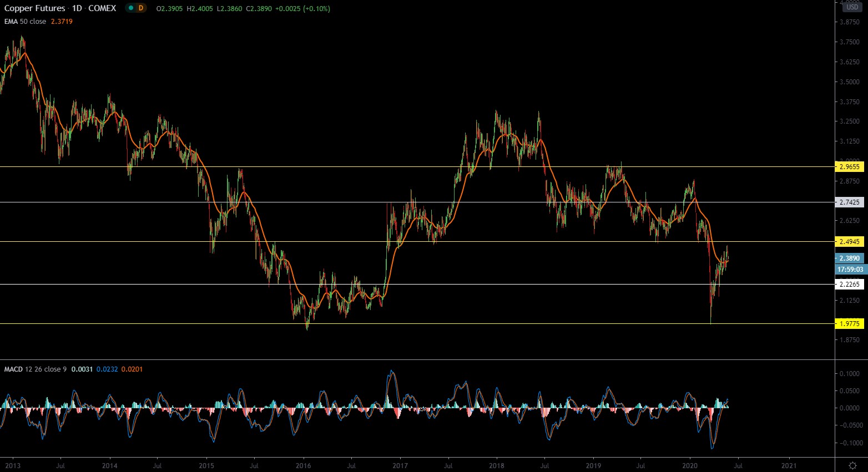Click the 2014 time axis label
Screen dimensions: 868x472
pyautogui.click(x=110, y=466)
